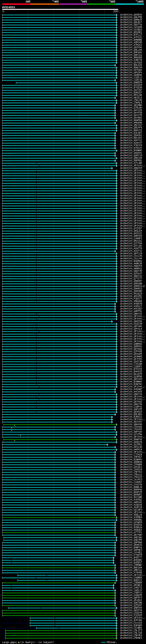Click the green ~80% identity legend segment
This screenshot has height=644, width=146.
(101, 4)
